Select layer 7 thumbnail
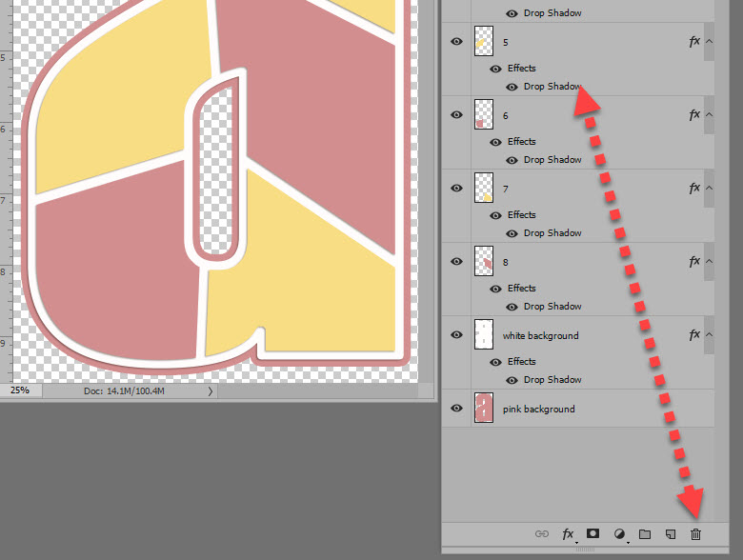 click(x=484, y=188)
